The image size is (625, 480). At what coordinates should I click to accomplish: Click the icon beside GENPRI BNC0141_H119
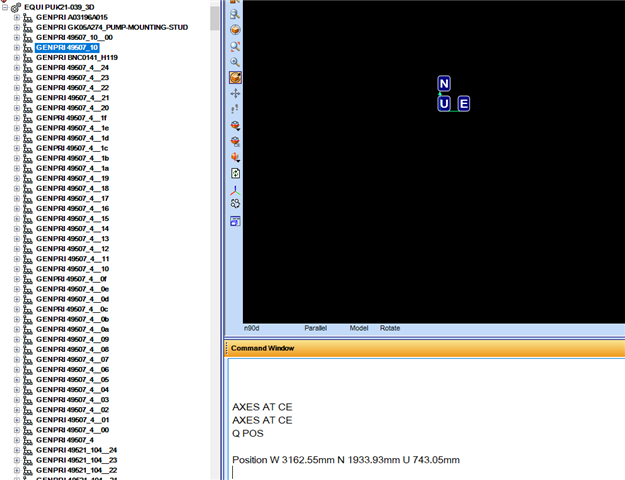point(28,58)
